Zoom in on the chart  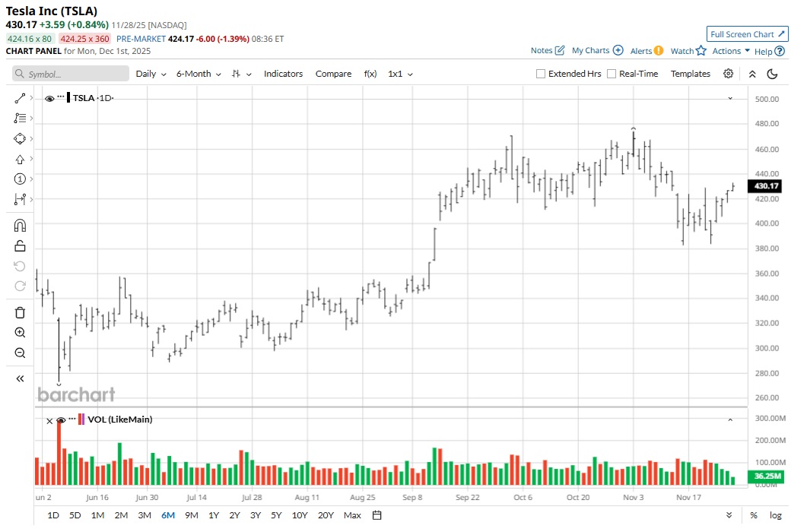tap(20, 332)
